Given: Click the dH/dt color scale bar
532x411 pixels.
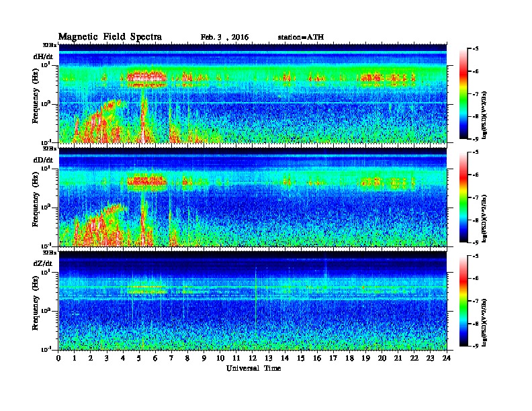Looking at the screenshot, I should point(463,94).
